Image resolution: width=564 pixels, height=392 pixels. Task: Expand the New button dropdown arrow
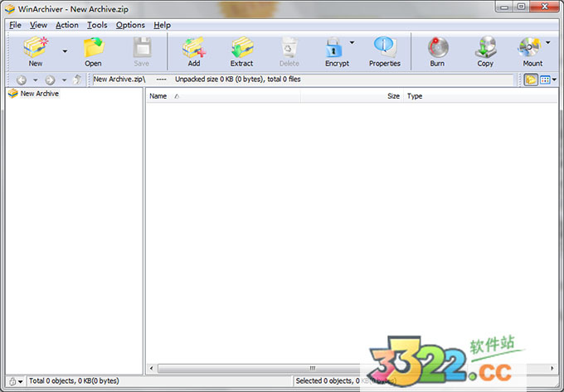pyautogui.click(x=65, y=51)
